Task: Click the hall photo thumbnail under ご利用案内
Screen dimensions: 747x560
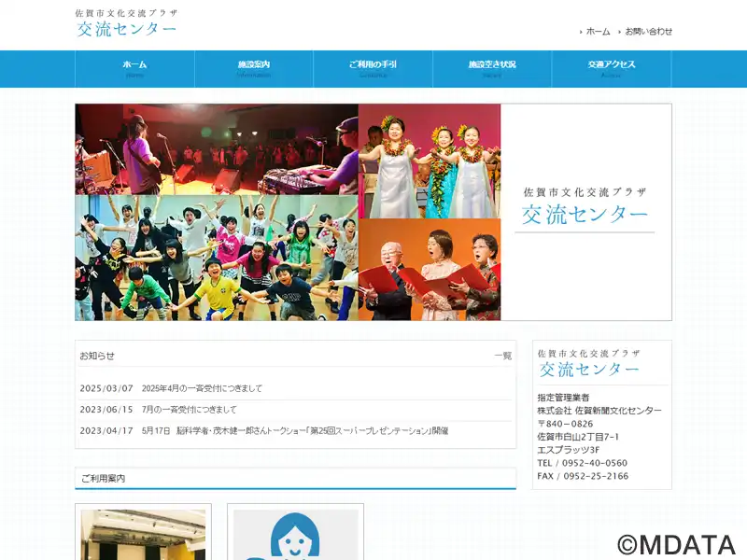Action: click(143, 534)
